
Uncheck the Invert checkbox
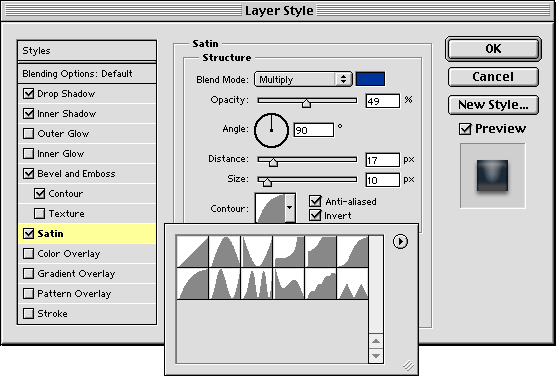coord(315,215)
